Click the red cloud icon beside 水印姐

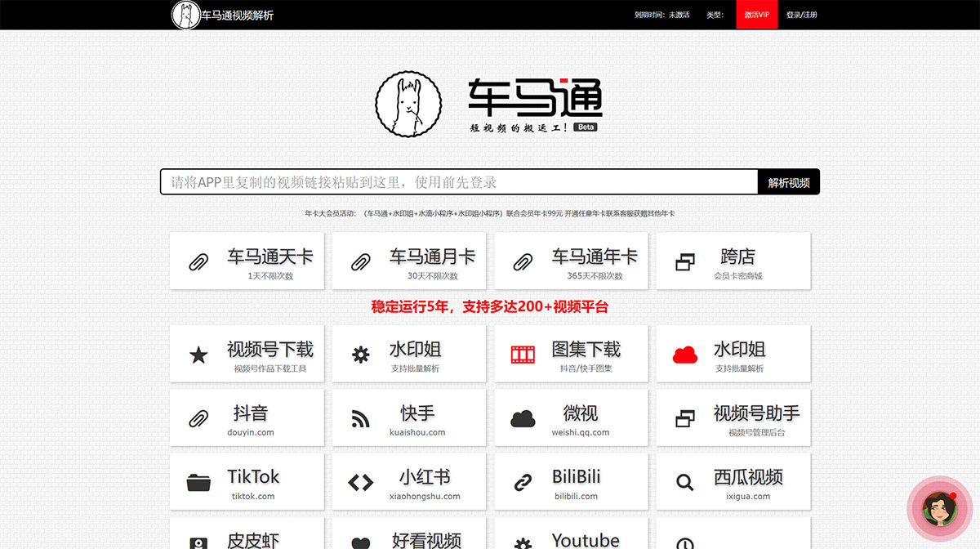[x=684, y=353]
